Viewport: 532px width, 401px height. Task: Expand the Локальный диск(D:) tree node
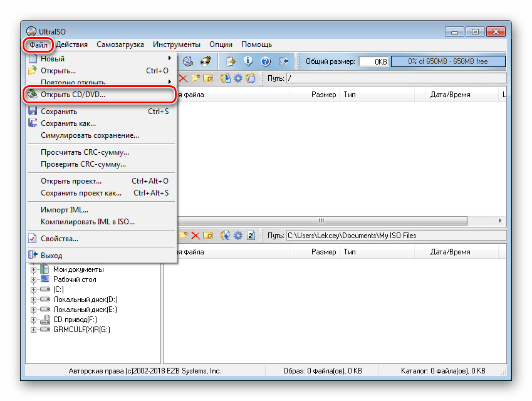[x=33, y=299]
